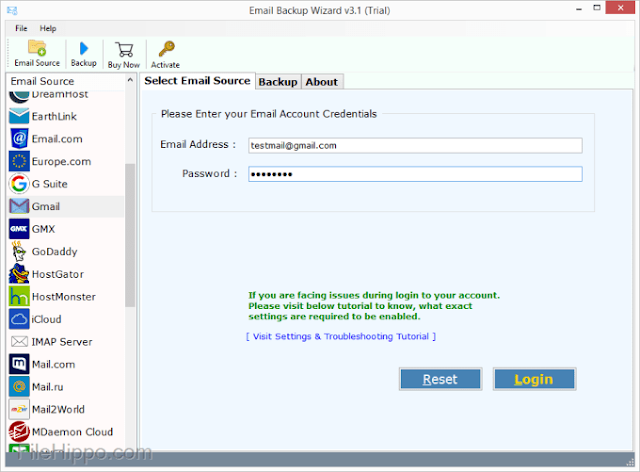Choose HostMonster text in the list
This screenshot has height=472, width=640.
(64, 296)
